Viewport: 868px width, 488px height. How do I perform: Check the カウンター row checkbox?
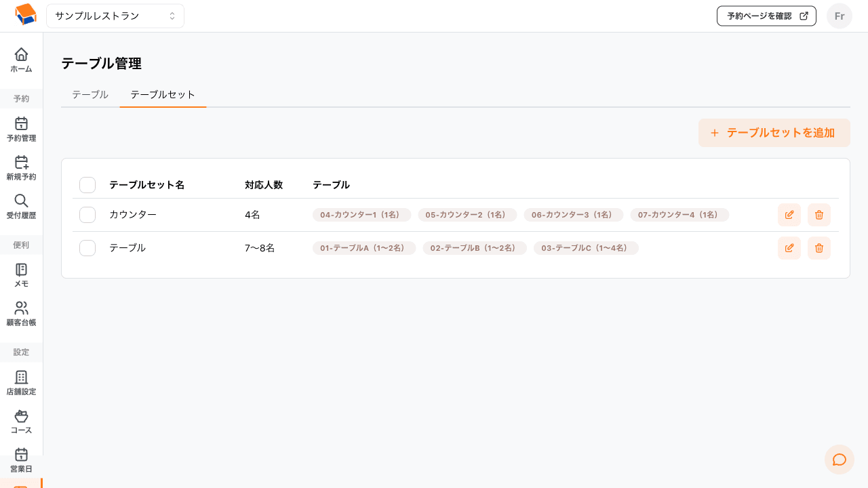point(87,215)
